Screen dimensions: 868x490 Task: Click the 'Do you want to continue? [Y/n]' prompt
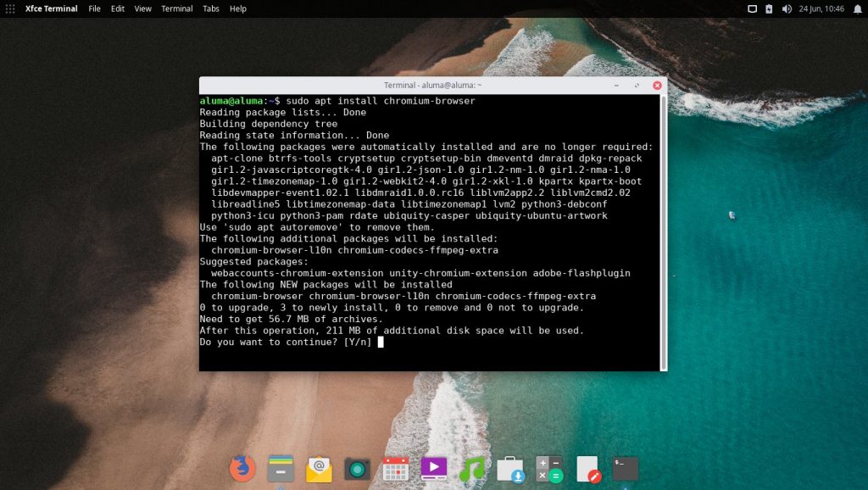coord(286,342)
